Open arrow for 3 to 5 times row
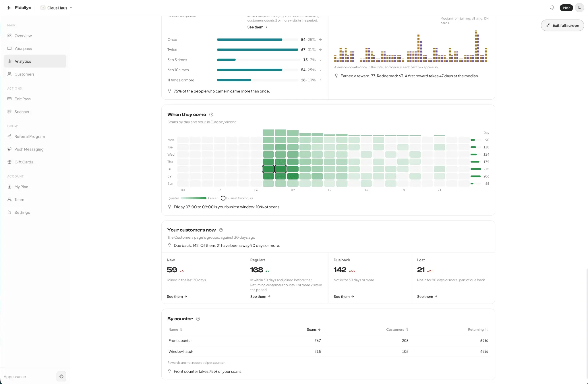The width and height of the screenshot is (588, 384). point(320,60)
